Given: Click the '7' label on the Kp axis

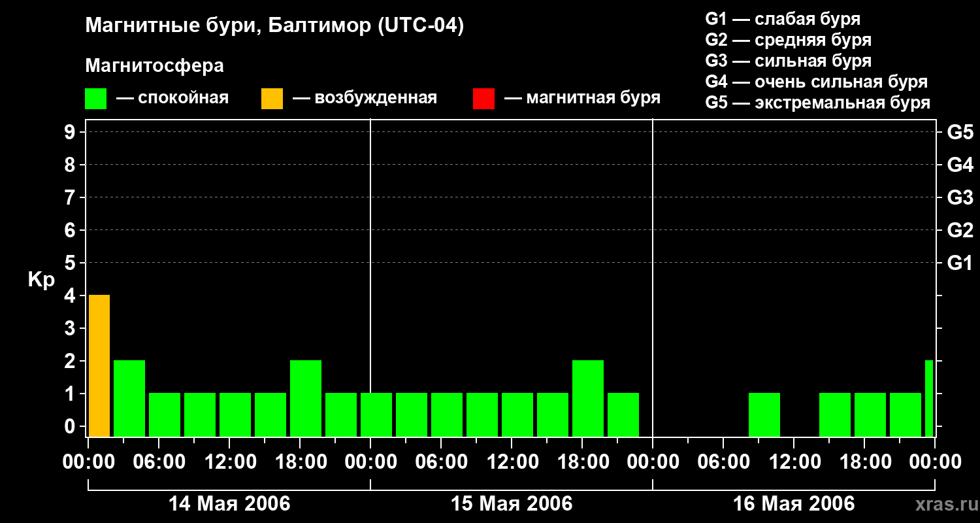Looking at the screenshot, I should pos(71,197).
